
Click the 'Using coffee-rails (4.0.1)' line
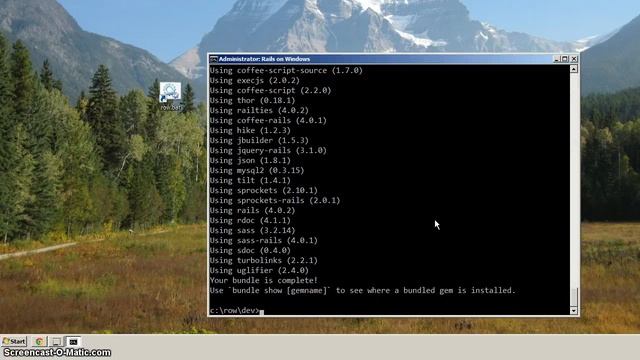click(x=268, y=120)
